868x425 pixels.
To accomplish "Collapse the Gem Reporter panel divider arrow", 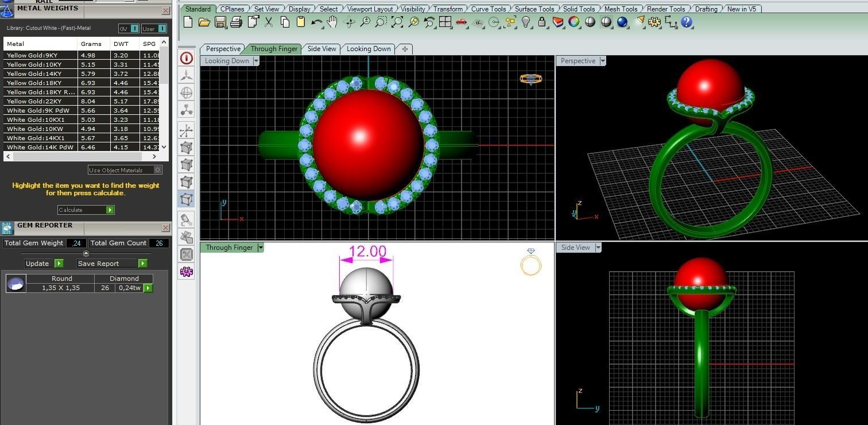I will click(x=86, y=253).
